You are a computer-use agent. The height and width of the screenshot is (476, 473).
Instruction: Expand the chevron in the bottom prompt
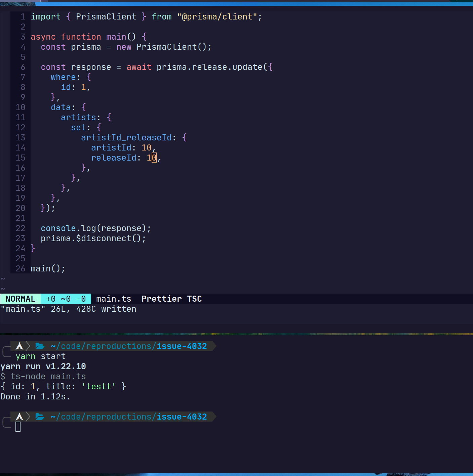point(28,417)
